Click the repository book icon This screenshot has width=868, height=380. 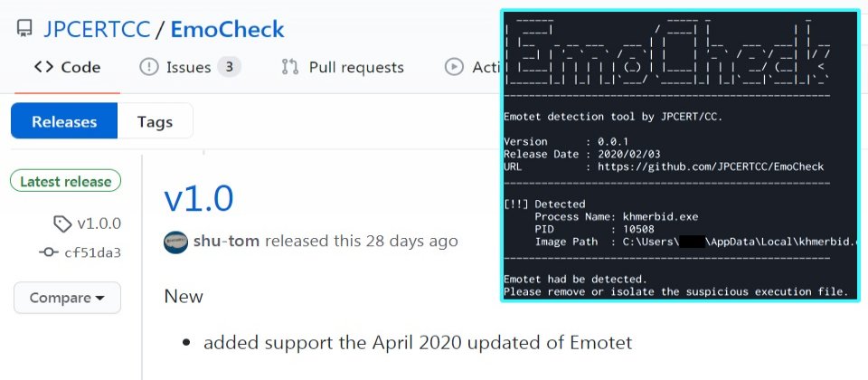(x=24, y=30)
